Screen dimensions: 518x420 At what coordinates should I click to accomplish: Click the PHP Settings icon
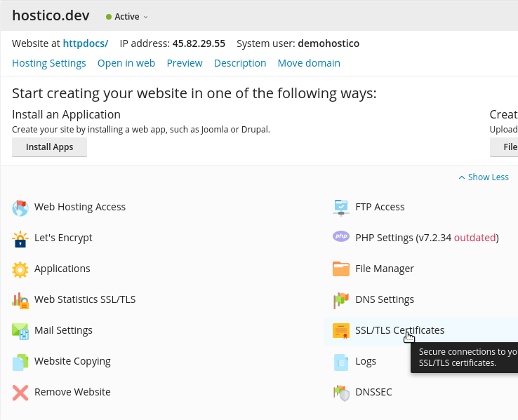341,238
